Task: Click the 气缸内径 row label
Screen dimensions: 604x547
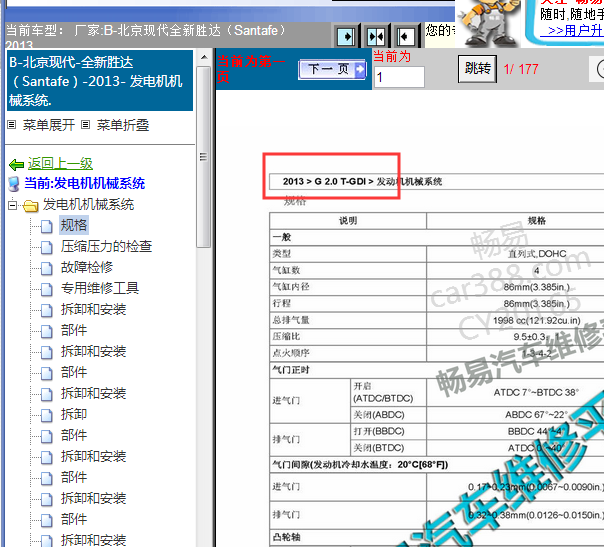Action: [291, 287]
